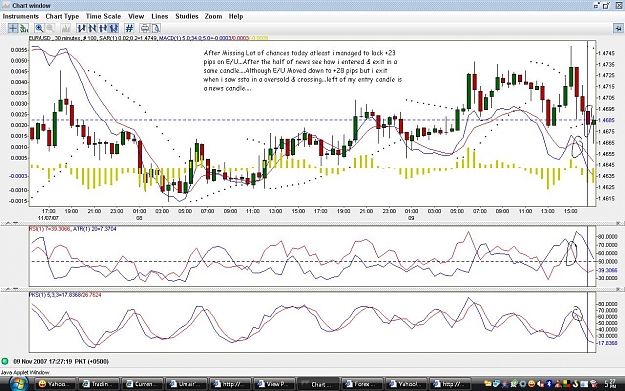The width and height of the screenshot is (625, 391).
Task: Open the print preview icon
Action: click(155, 28)
